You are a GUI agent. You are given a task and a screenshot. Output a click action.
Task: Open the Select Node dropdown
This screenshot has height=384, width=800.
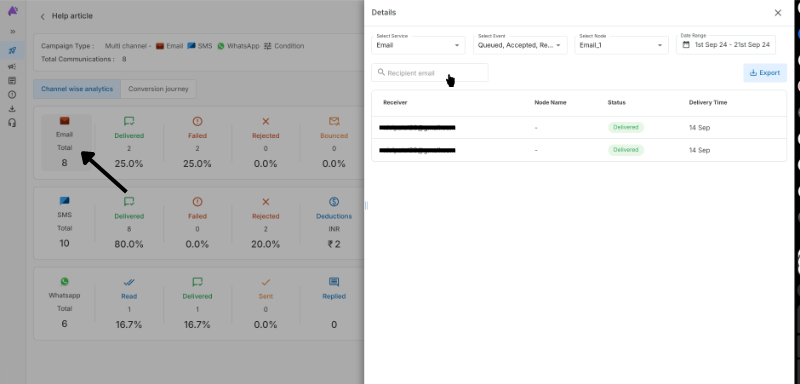[x=621, y=45]
